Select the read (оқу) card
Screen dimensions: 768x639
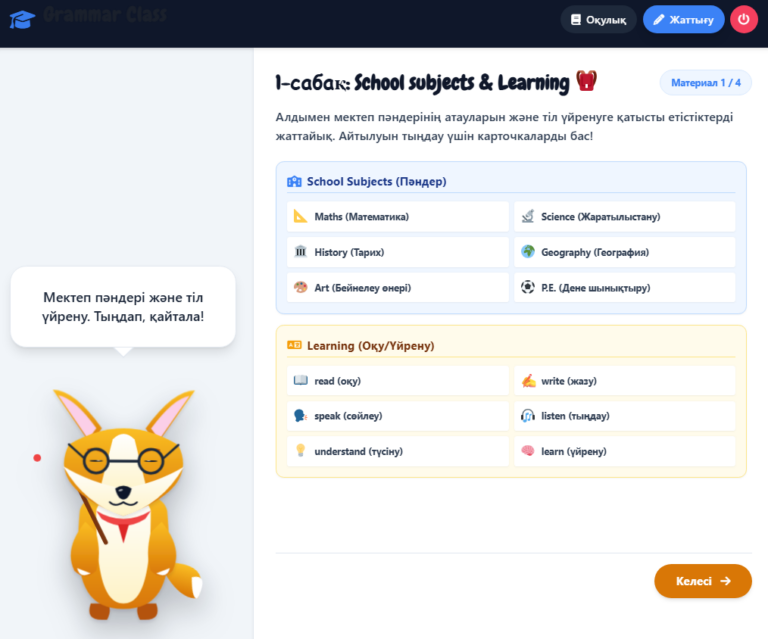(398, 380)
